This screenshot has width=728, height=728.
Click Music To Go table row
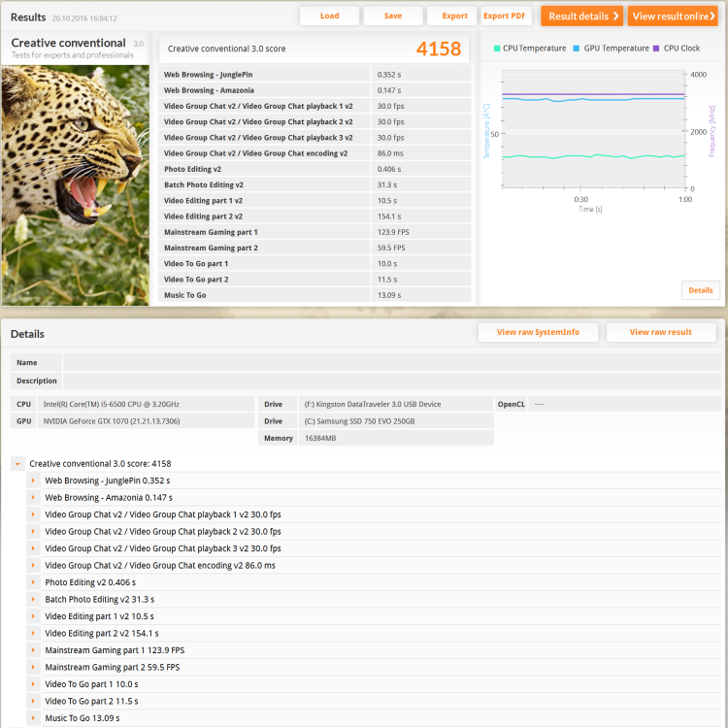point(314,295)
